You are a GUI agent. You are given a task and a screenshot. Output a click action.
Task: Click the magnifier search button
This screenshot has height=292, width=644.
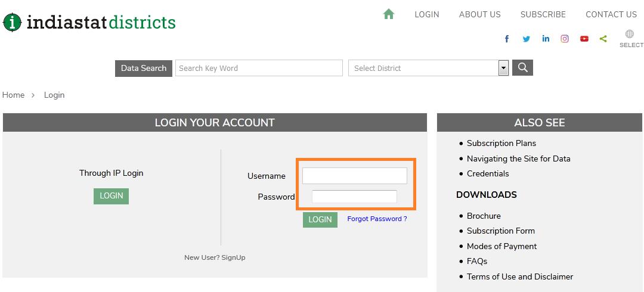tap(522, 68)
